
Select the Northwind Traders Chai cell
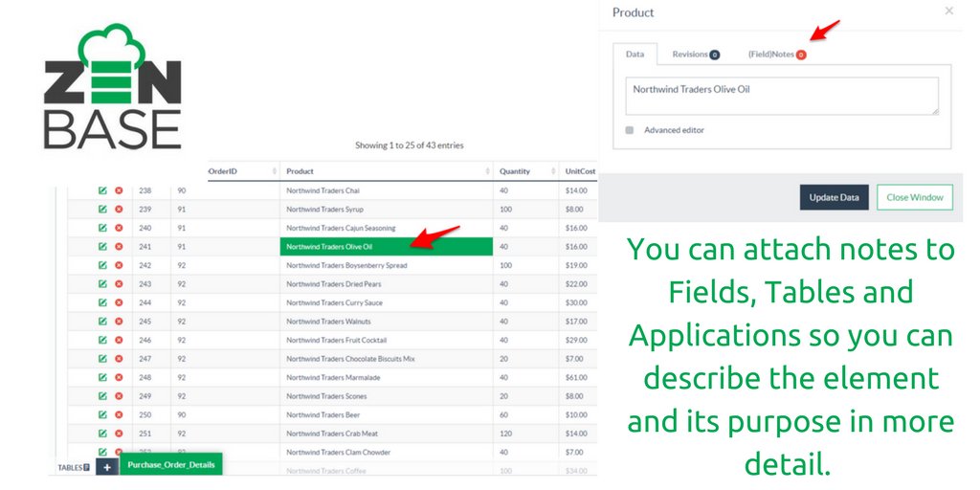[x=387, y=190]
